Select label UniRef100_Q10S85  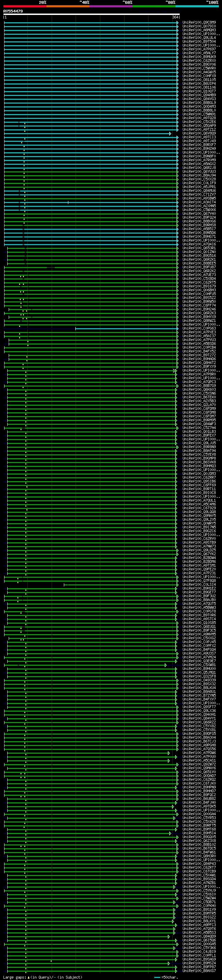[199, 623]
